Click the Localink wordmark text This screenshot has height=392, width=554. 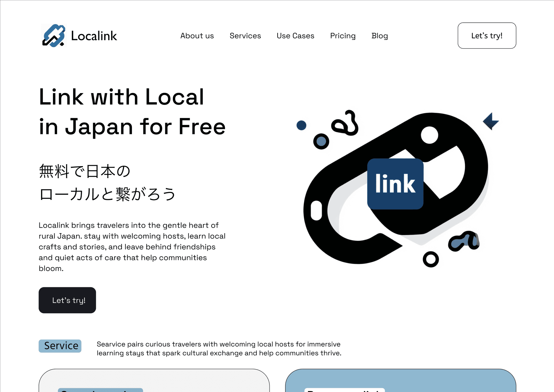(94, 36)
